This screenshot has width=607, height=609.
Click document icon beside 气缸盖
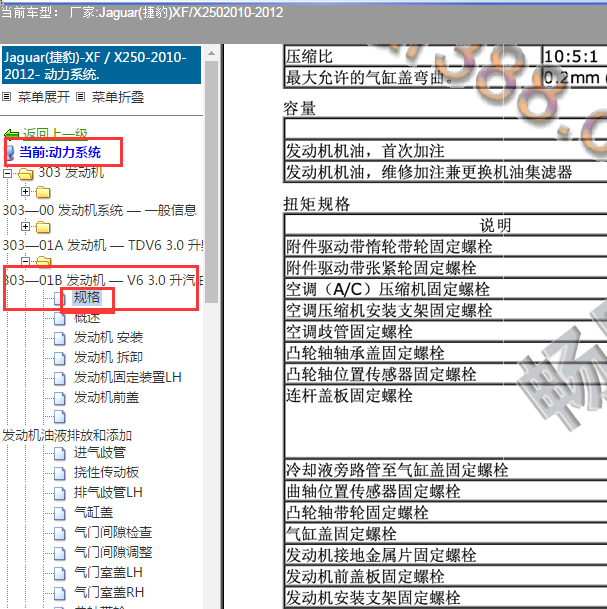tap(59, 513)
